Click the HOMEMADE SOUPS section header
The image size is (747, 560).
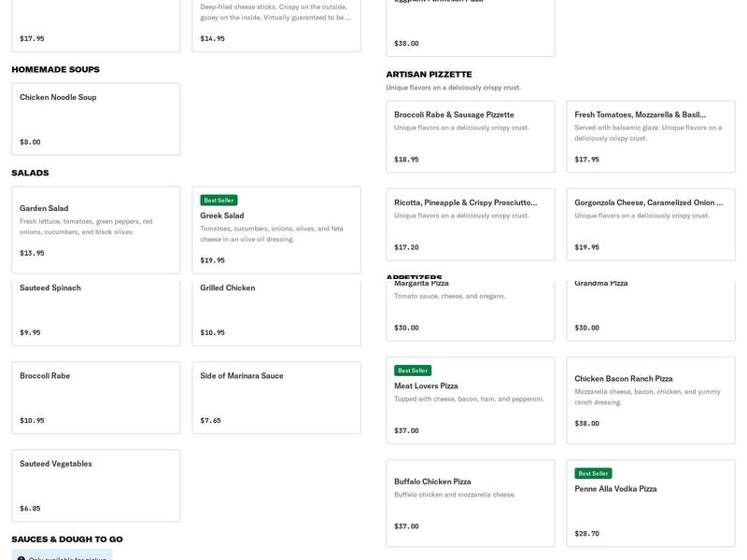coord(55,68)
